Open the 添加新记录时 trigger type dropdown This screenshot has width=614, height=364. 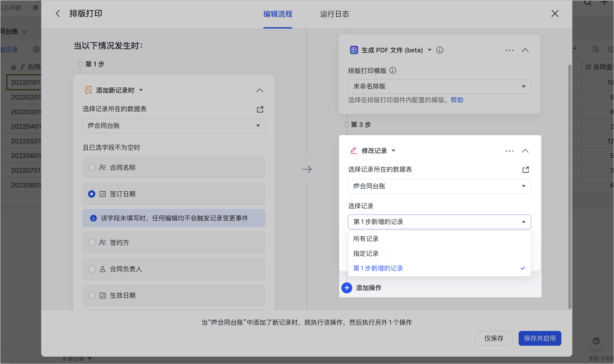(141, 90)
